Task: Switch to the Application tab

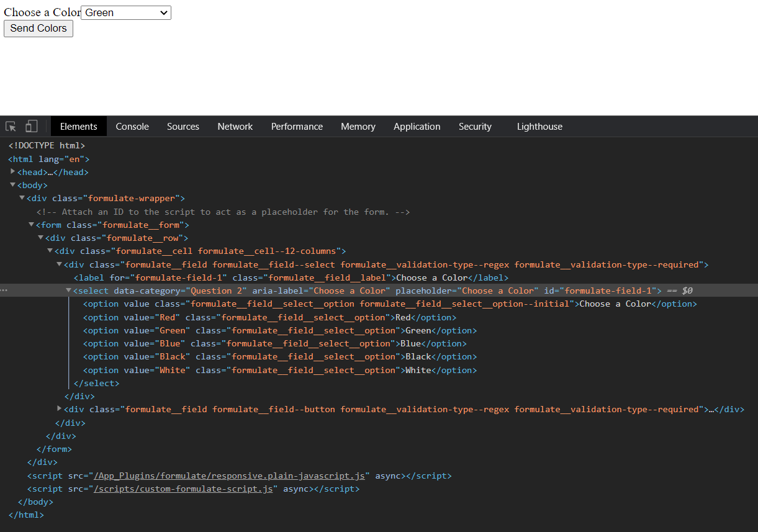Action: 417,127
